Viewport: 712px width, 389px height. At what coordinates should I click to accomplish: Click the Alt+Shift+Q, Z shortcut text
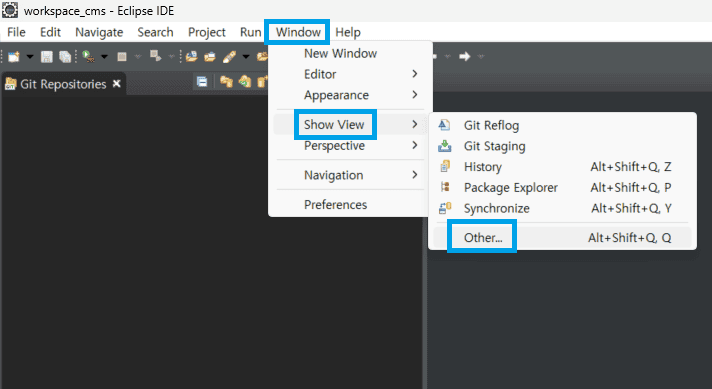click(x=631, y=167)
